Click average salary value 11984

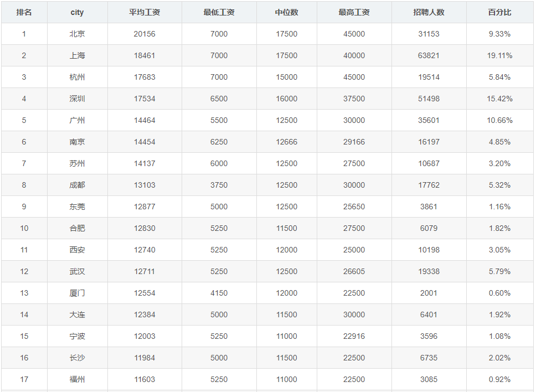145,358
